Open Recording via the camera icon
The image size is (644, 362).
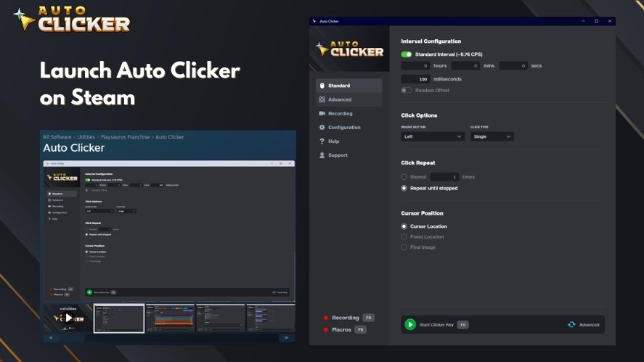tap(322, 113)
